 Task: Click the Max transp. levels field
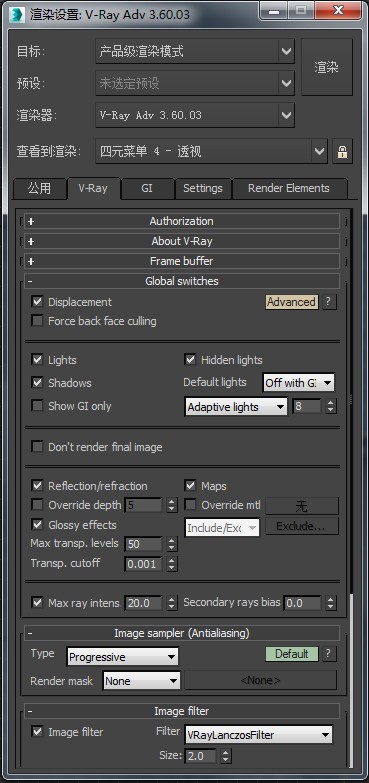point(143,544)
